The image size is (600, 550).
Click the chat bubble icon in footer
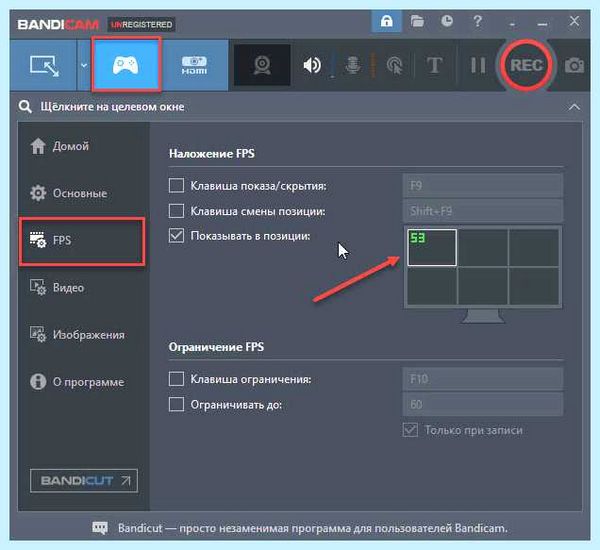click(x=100, y=528)
